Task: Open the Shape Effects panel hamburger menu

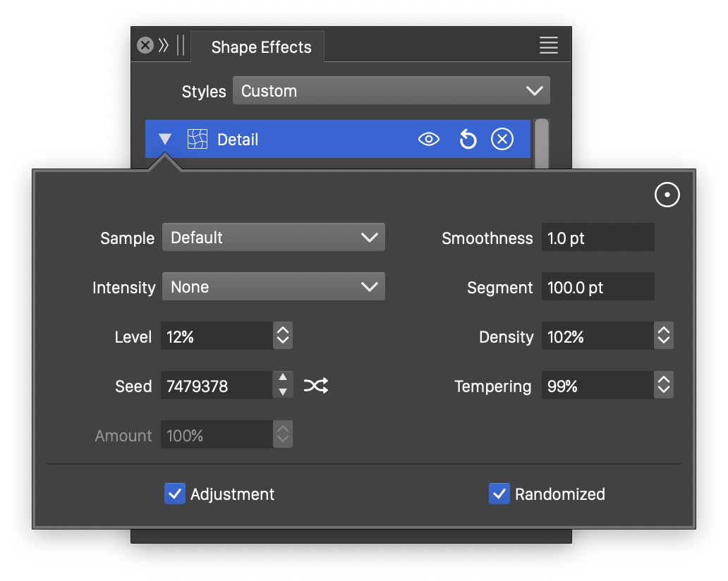Action: (x=548, y=46)
